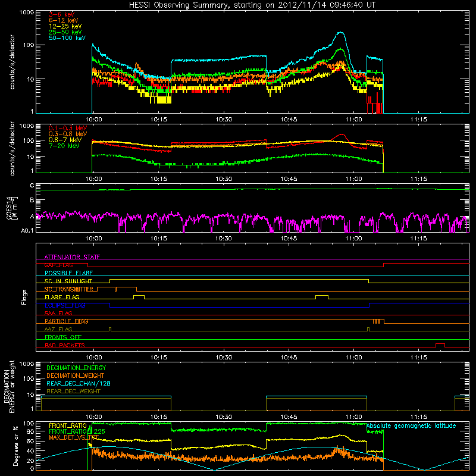Click the MAX_DET_VS_TOT legend text

(74, 437)
